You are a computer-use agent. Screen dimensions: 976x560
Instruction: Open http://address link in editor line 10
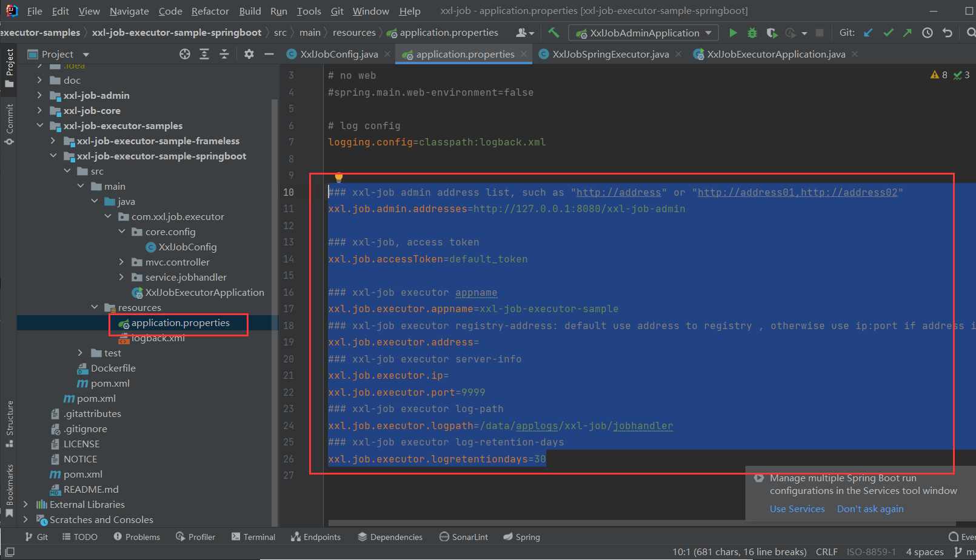618,192
